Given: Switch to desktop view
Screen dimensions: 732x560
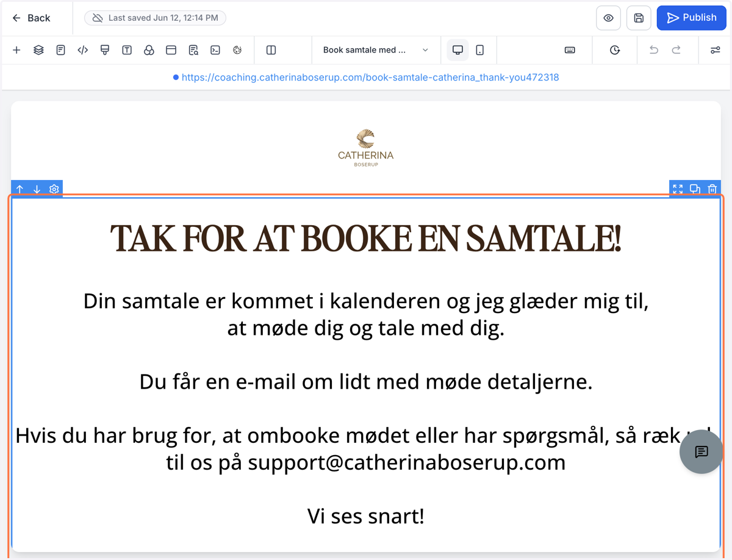Looking at the screenshot, I should tap(457, 50).
